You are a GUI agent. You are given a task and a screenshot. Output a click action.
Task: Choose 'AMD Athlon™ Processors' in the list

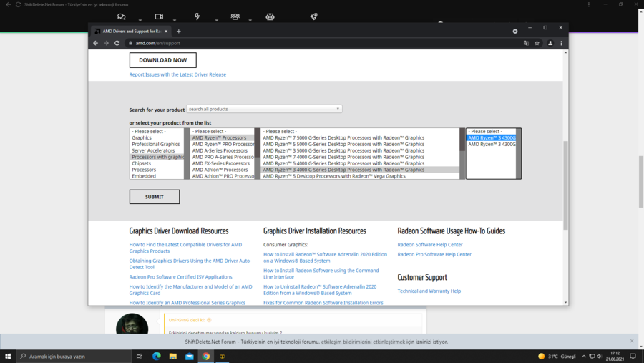click(x=220, y=170)
